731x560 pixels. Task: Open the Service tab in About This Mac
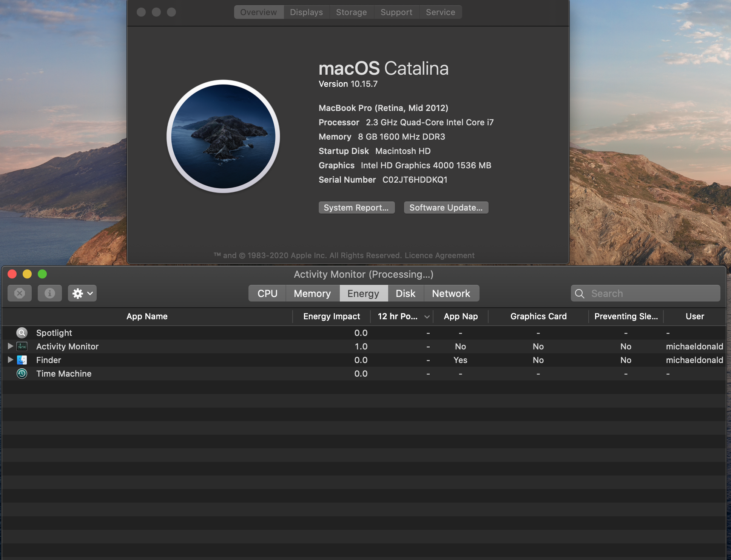pyautogui.click(x=440, y=12)
